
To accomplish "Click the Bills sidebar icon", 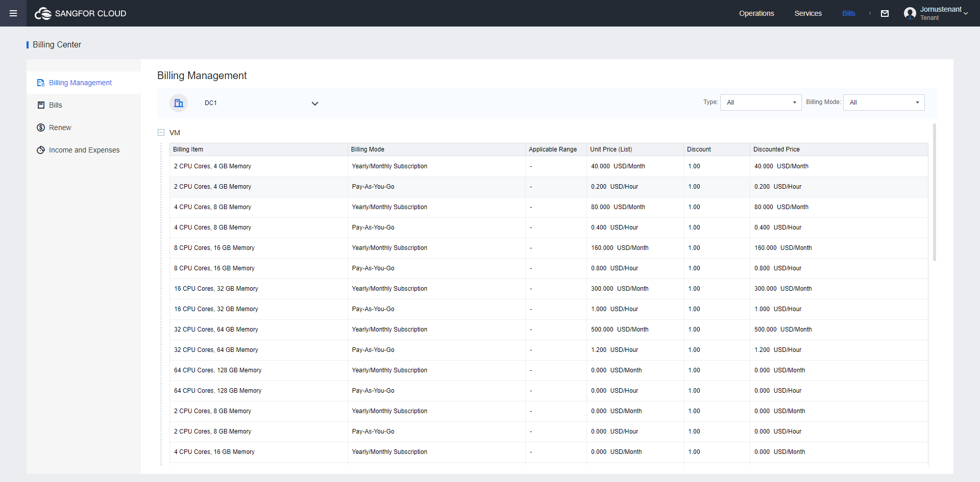I will click(x=41, y=105).
